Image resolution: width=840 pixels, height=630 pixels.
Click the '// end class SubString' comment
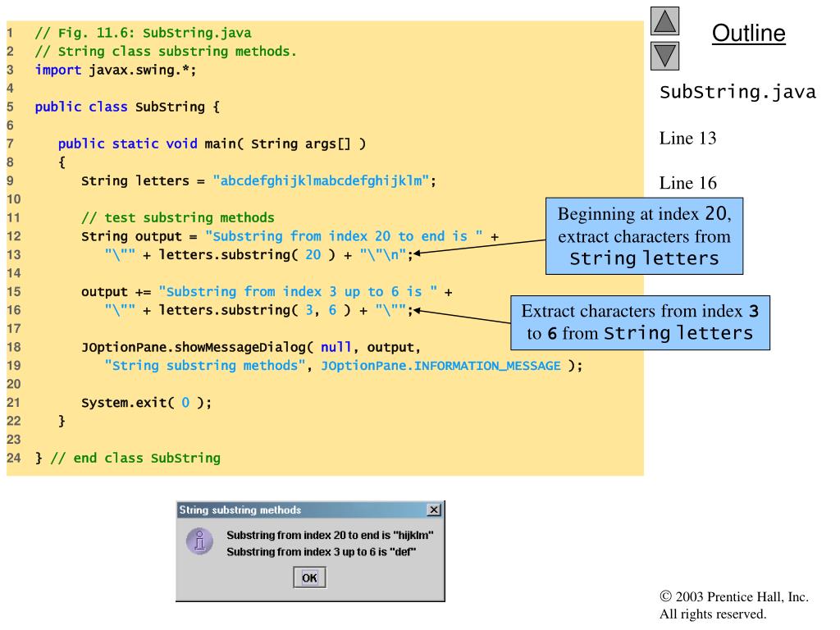click(x=135, y=459)
